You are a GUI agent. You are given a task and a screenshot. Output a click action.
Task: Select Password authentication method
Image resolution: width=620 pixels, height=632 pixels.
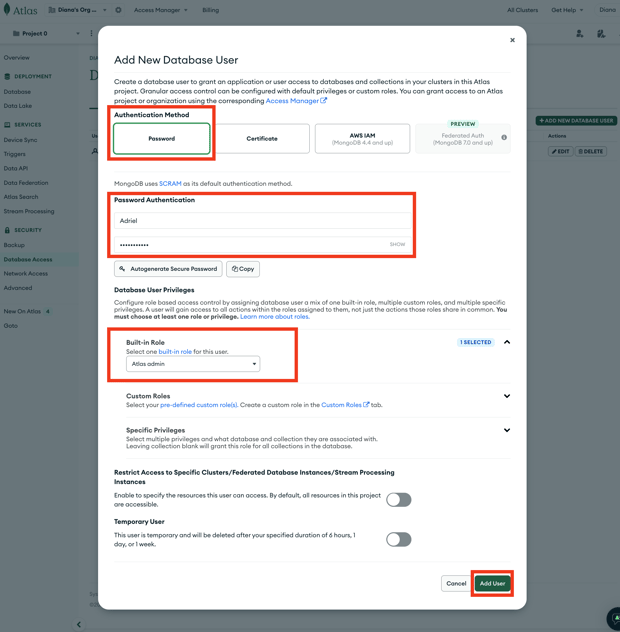162,139
